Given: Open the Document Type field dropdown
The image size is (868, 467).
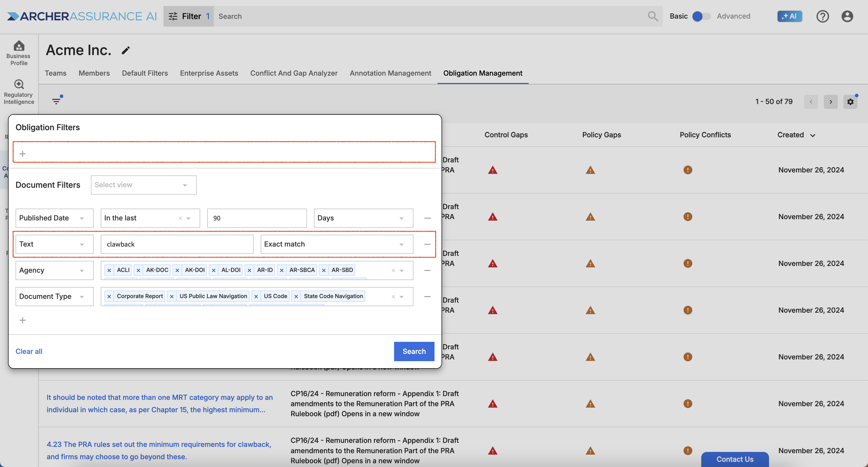Looking at the screenshot, I should pos(54,296).
